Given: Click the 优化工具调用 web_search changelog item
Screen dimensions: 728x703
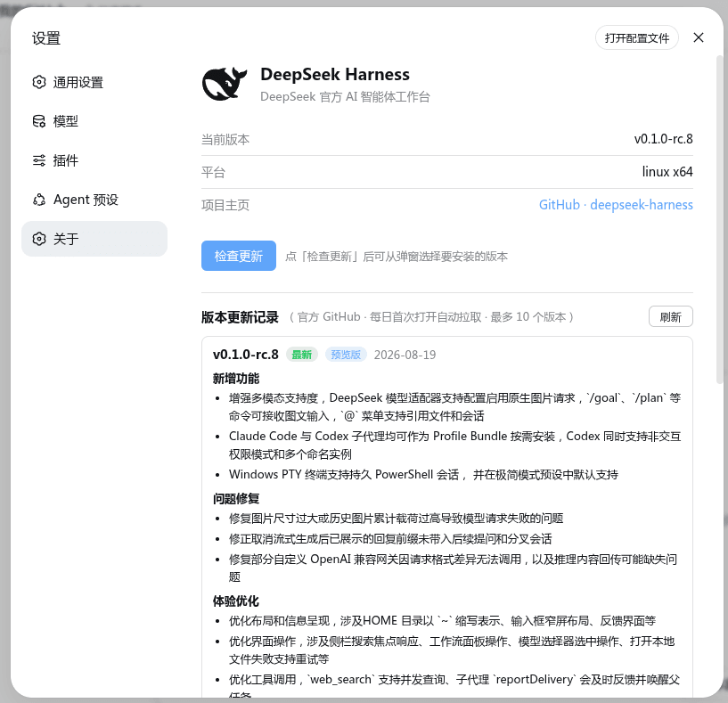Looking at the screenshot, I should (x=454, y=686).
